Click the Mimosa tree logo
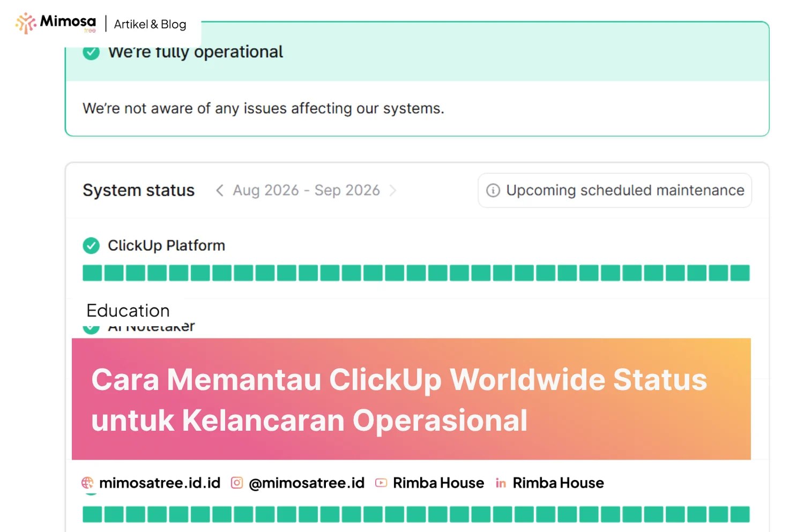804x532 pixels. (x=56, y=23)
